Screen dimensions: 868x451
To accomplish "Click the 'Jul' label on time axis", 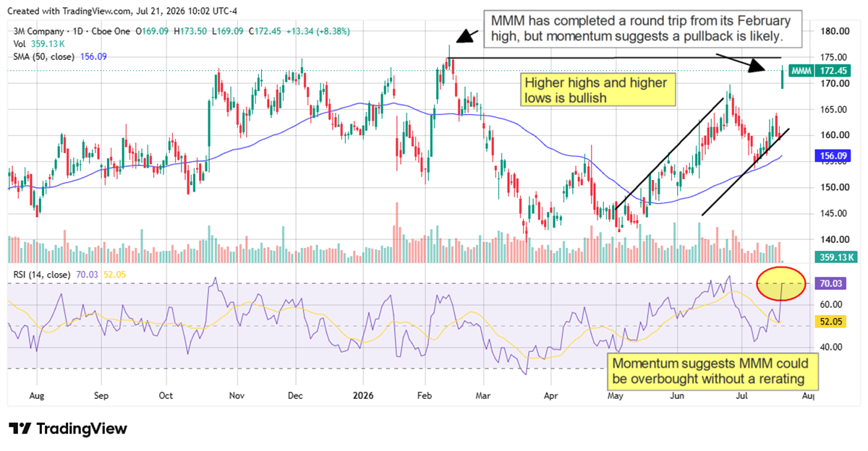I will [x=743, y=396].
